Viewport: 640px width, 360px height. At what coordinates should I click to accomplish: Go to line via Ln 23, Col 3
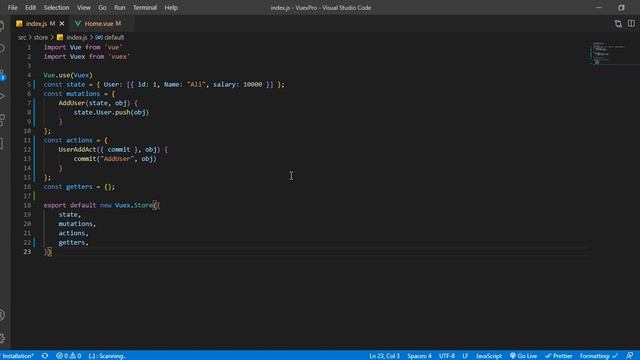pos(384,356)
